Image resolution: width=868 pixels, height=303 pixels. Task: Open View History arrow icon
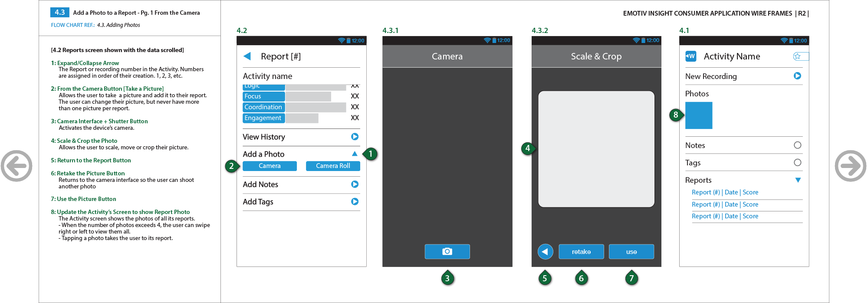coord(355,137)
